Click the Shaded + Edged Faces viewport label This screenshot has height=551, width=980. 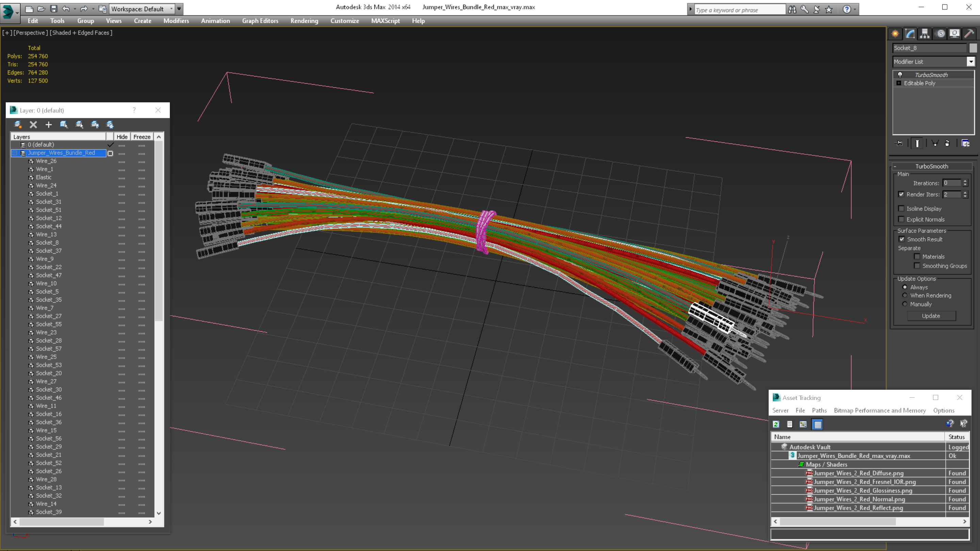[81, 33]
